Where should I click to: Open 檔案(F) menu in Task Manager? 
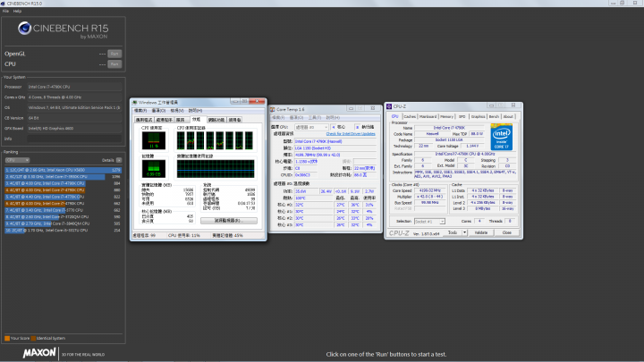click(140, 111)
